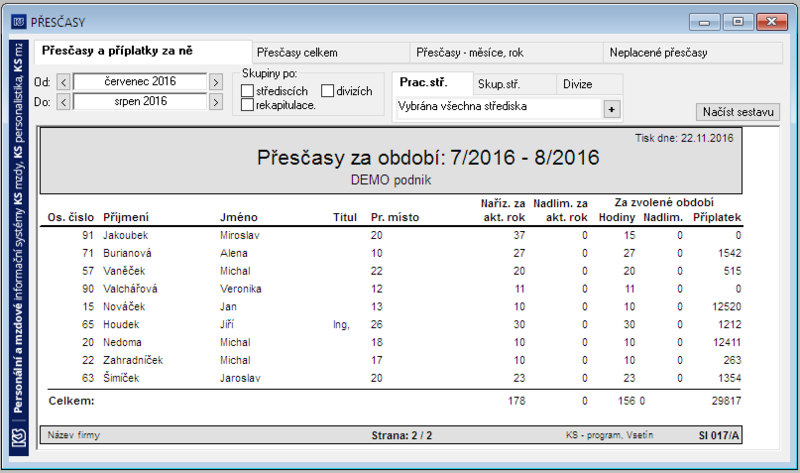Image resolution: width=800 pixels, height=473 pixels.
Task: Click příplatek value 12411 for Nedoma
Action: point(727,342)
